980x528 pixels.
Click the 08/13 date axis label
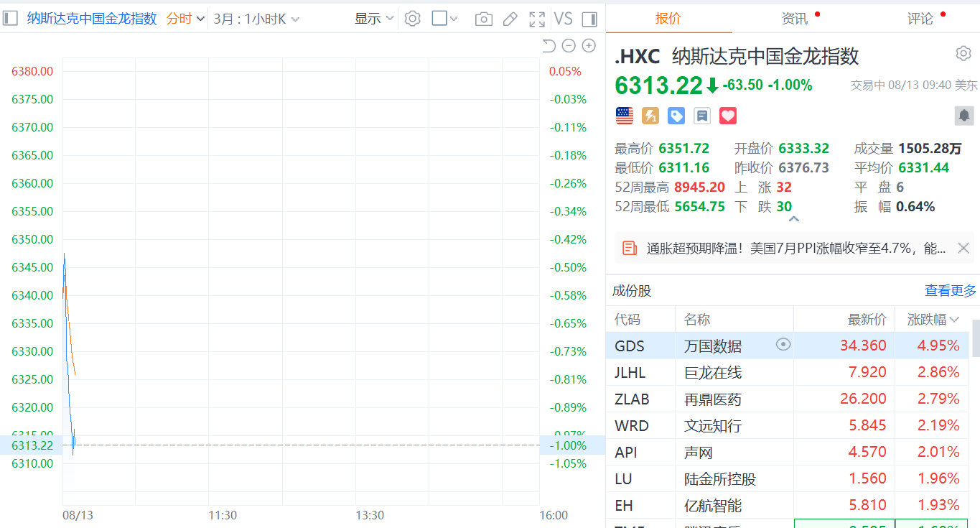78,515
